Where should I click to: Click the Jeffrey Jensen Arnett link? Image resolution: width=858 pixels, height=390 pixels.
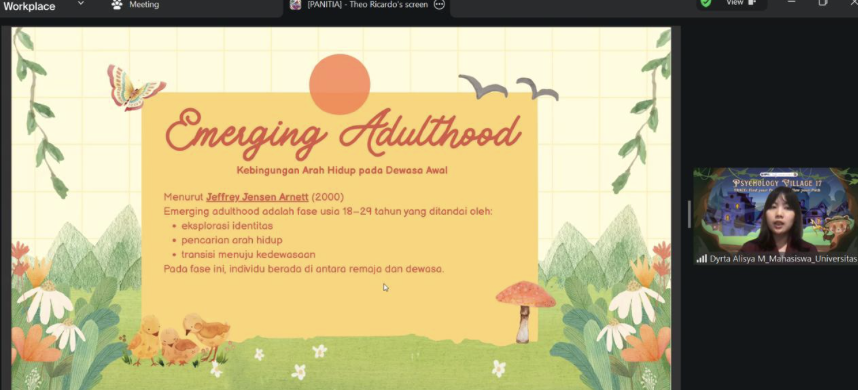pos(257,197)
